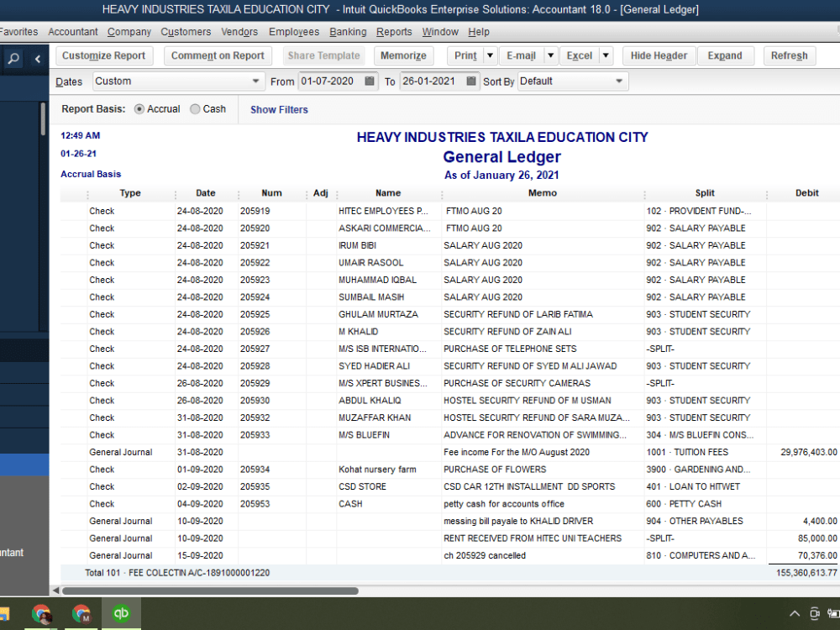
Task: Click the To date input field
Action: [433, 81]
